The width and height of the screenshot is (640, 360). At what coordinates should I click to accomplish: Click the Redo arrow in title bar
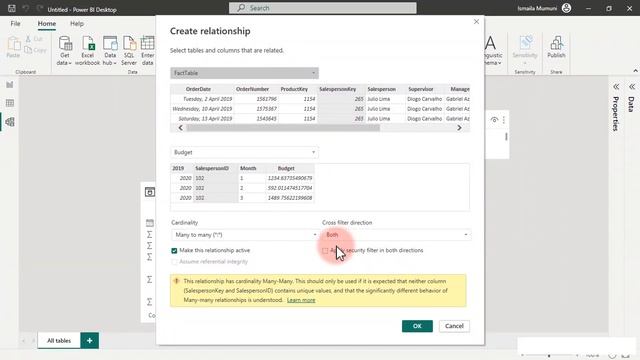point(40,8)
